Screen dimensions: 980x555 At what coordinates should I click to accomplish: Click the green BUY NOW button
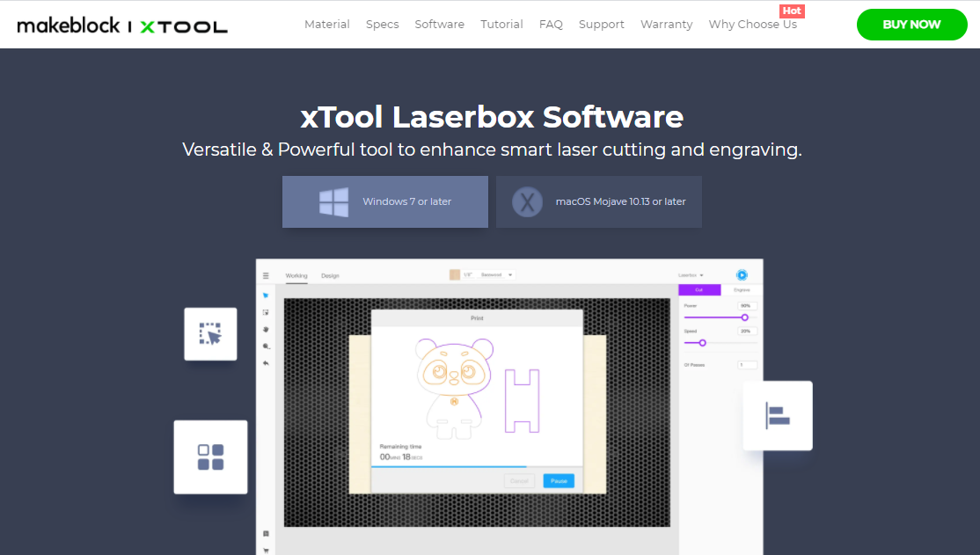coord(911,25)
